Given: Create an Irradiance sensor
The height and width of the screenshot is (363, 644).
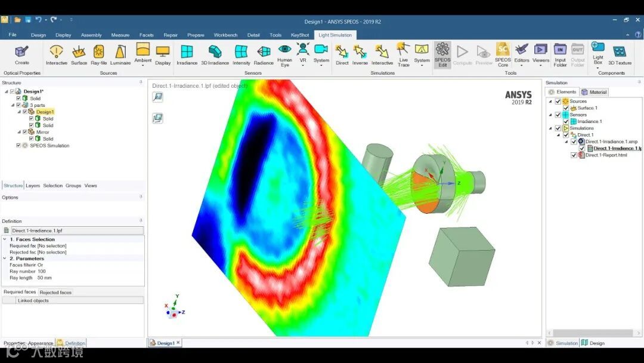Looking at the screenshot, I should pos(187,55).
